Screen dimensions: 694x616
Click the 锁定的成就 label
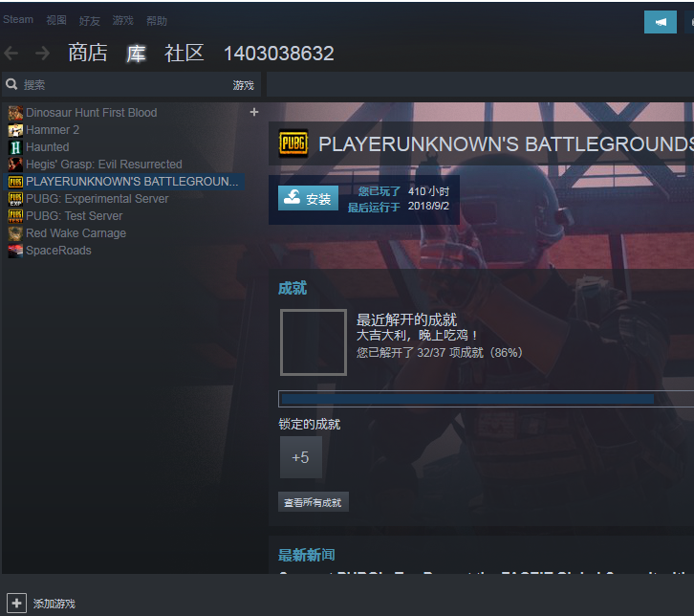(310, 425)
